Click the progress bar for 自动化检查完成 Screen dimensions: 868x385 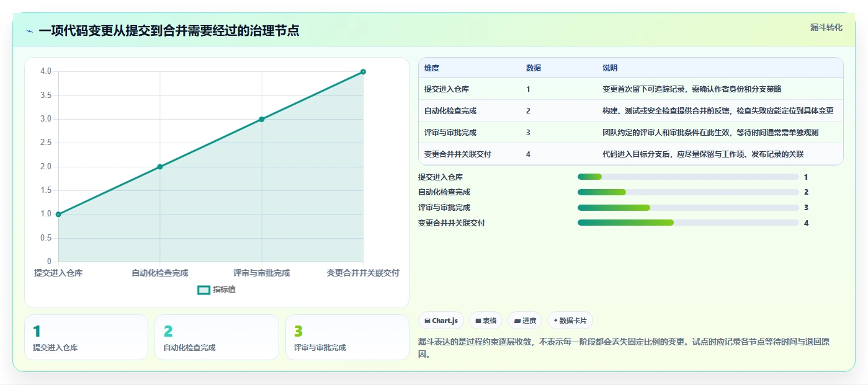(x=688, y=192)
